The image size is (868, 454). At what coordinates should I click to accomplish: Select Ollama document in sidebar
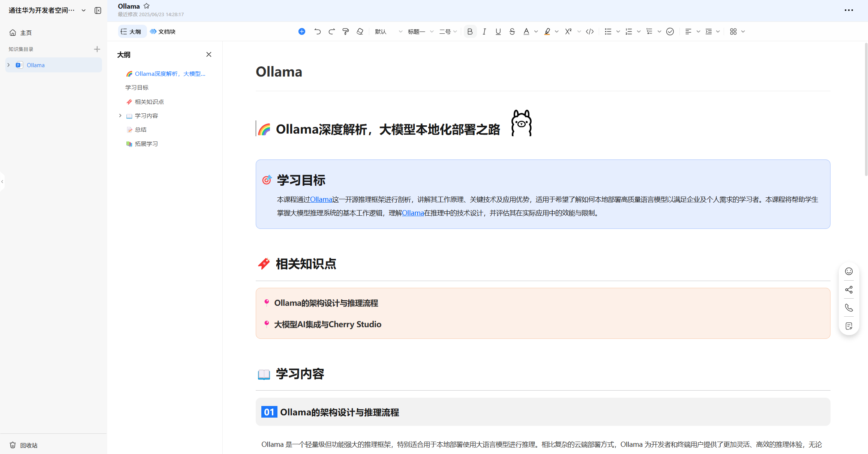tap(54, 65)
